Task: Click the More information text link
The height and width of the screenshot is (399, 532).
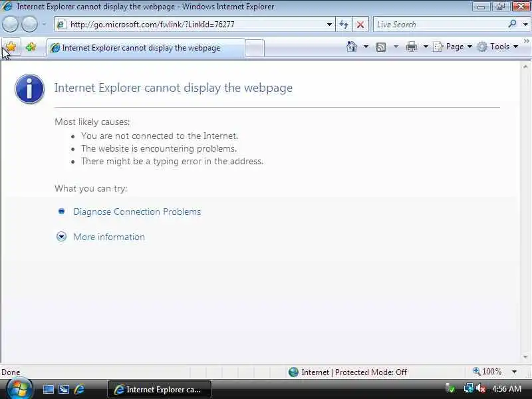Action: coord(109,237)
